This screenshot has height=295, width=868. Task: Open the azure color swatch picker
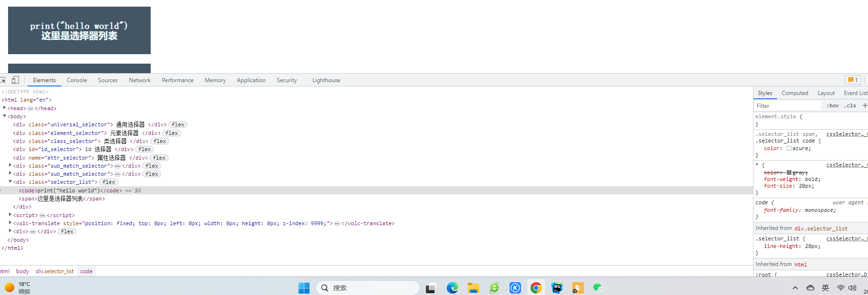(789, 148)
